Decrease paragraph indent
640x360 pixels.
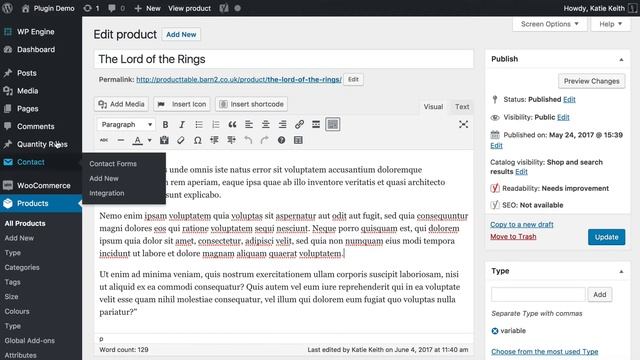[214, 140]
